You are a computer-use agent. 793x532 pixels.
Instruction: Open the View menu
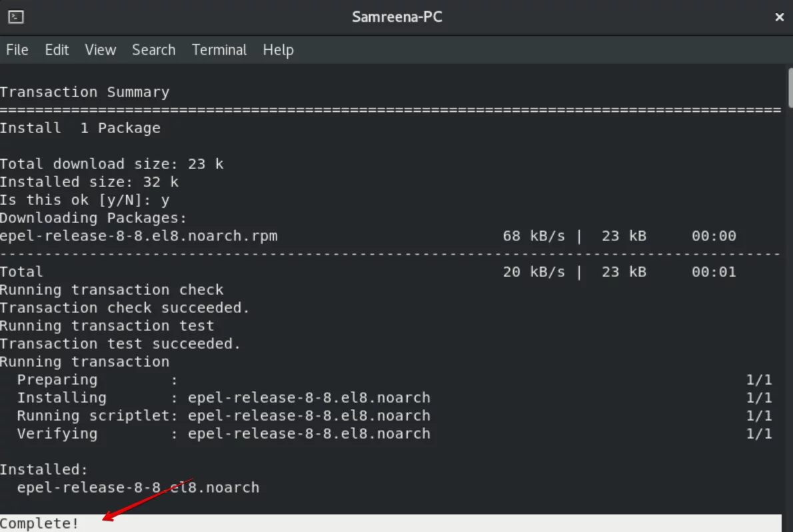point(100,50)
